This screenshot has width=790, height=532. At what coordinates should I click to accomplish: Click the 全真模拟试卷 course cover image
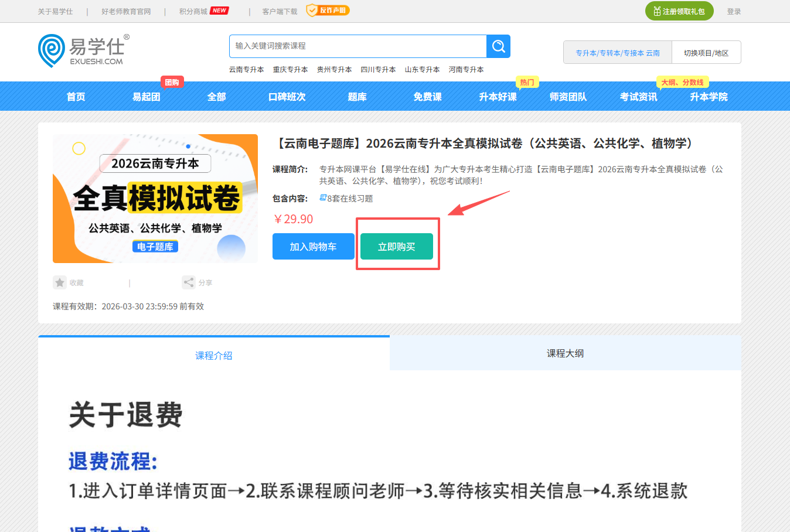[155, 199]
